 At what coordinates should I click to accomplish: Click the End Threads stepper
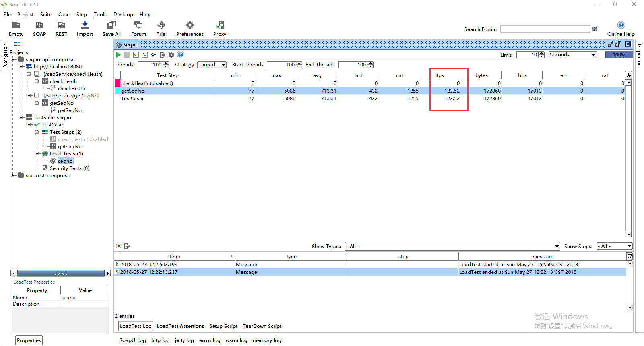(x=370, y=65)
